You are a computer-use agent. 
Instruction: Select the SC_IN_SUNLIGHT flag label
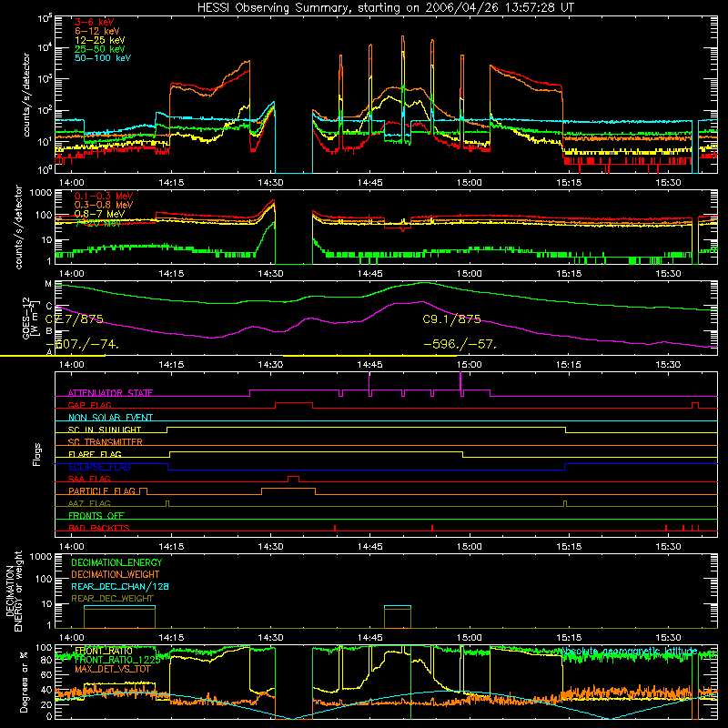pyautogui.click(x=105, y=430)
